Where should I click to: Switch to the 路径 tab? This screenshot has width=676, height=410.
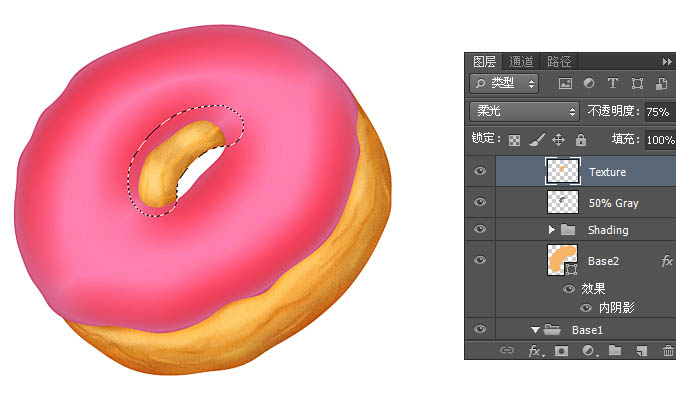click(x=559, y=62)
